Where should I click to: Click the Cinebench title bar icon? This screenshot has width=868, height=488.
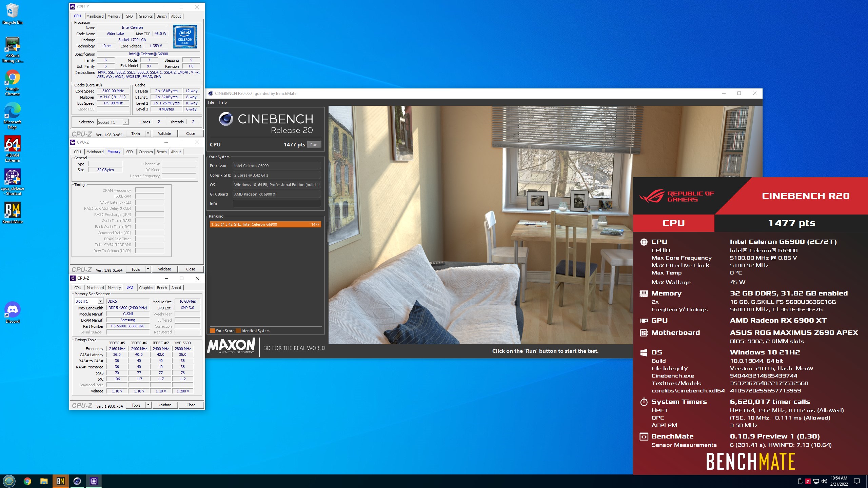pyautogui.click(x=211, y=94)
